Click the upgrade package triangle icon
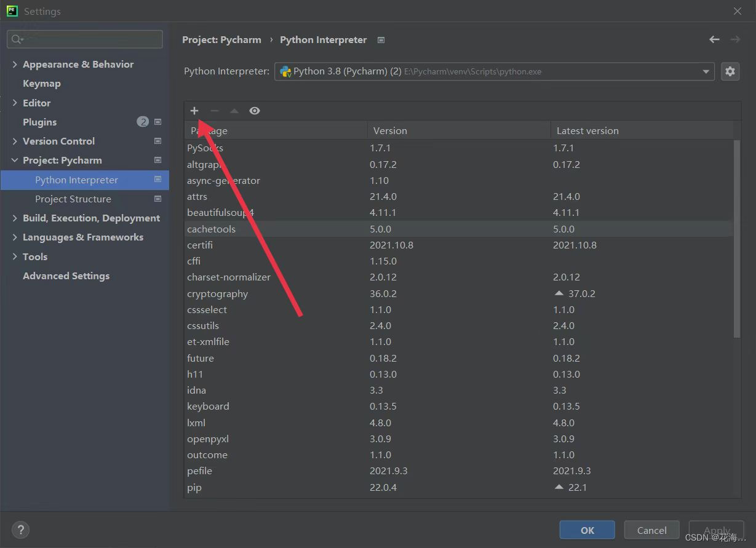This screenshot has width=756, height=548. tap(234, 111)
